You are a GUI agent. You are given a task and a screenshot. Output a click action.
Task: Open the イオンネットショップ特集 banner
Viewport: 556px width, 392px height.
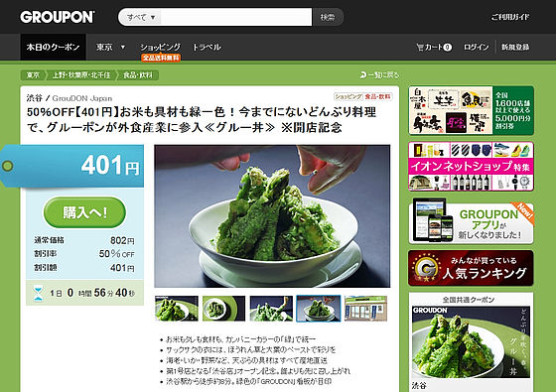pyautogui.click(x=471, y=167)
